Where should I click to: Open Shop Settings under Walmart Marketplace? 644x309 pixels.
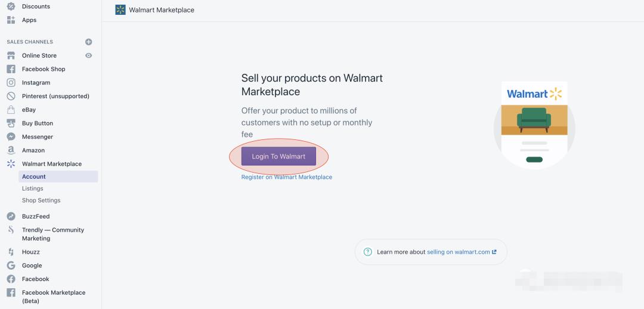coord(41,201)
